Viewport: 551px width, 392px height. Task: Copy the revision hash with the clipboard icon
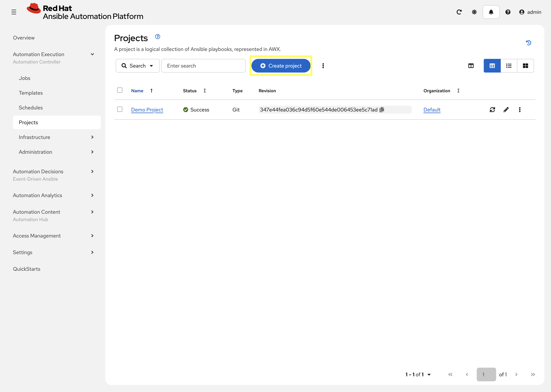pos(382,110)
